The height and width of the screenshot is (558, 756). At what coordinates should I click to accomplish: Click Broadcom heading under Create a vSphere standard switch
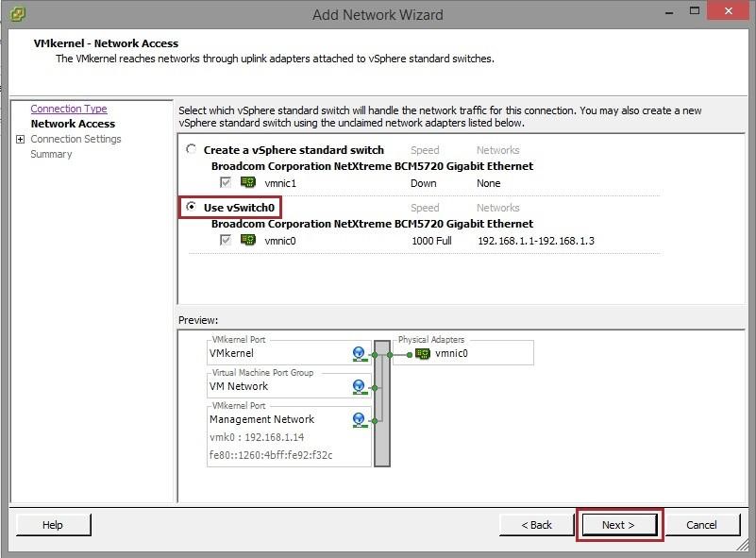[372, 166]
